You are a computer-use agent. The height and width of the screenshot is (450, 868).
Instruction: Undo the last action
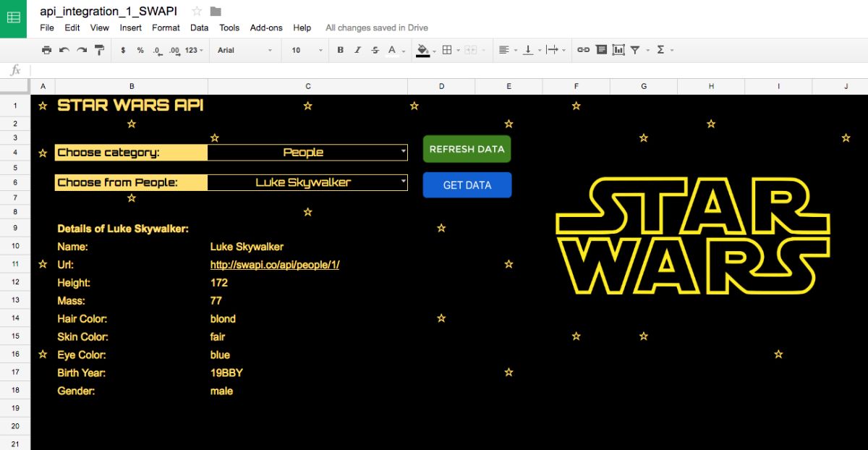64,50
